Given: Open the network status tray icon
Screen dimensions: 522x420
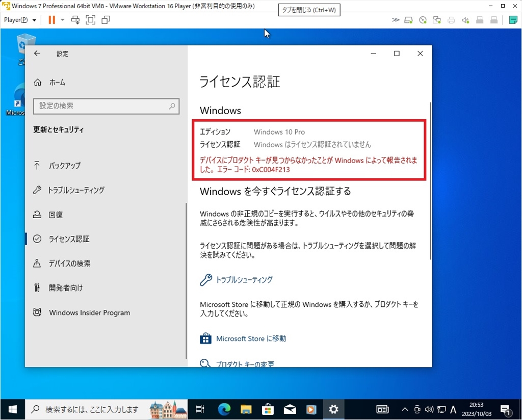Looking at the screenshot, I should [x=441, y=409].
